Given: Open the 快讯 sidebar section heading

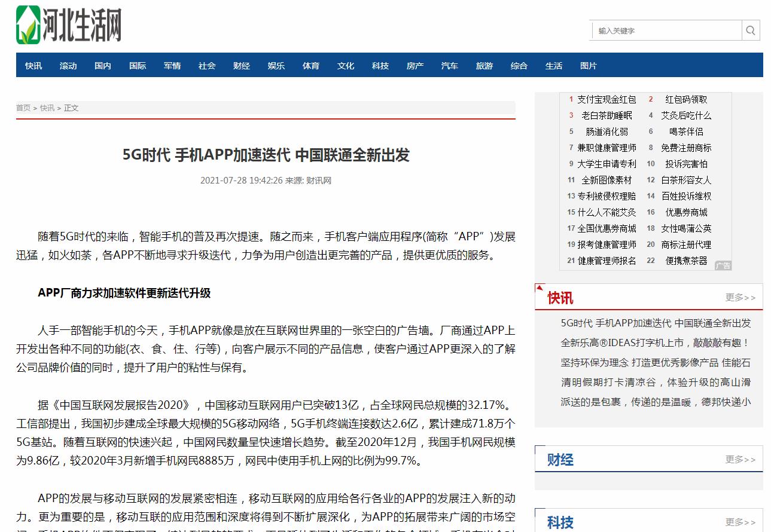Looking at the screenshot, I should point(560,298).
